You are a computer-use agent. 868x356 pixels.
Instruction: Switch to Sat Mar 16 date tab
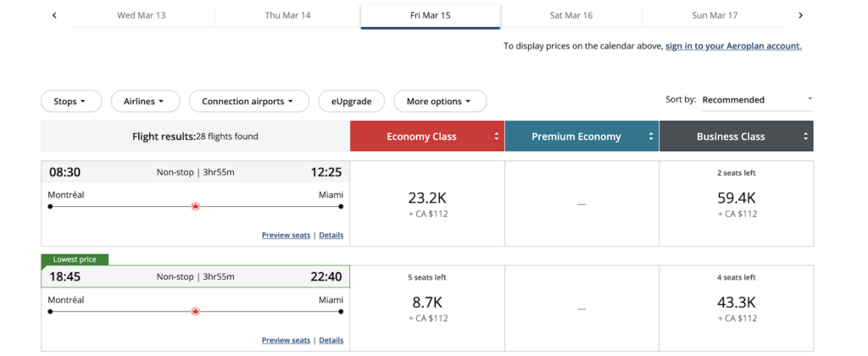point(570,15)
